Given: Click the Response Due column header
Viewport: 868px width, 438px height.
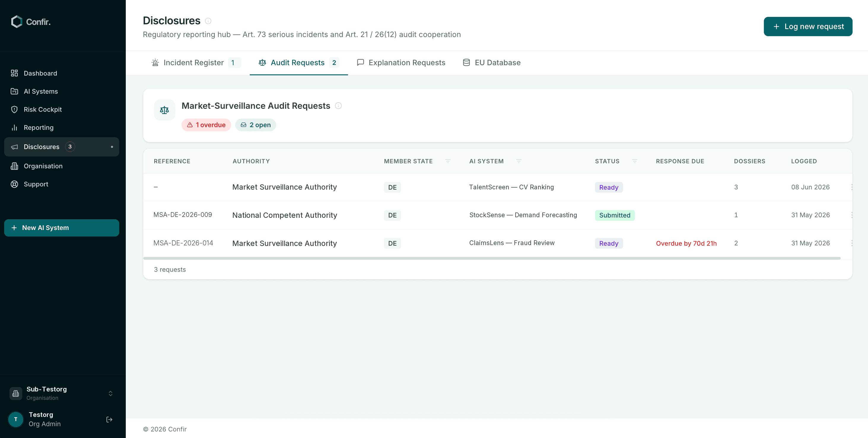Looking at the screenshot, I should click(x=680, y=161).
